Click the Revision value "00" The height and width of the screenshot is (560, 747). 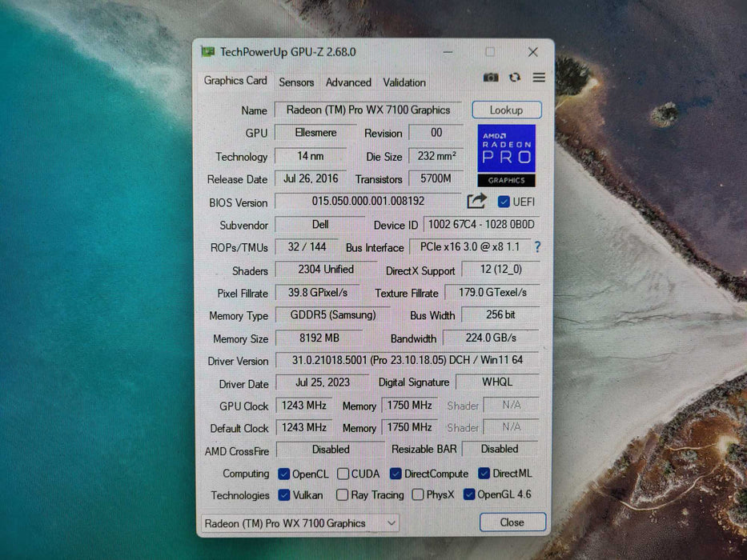click(436, 132)
